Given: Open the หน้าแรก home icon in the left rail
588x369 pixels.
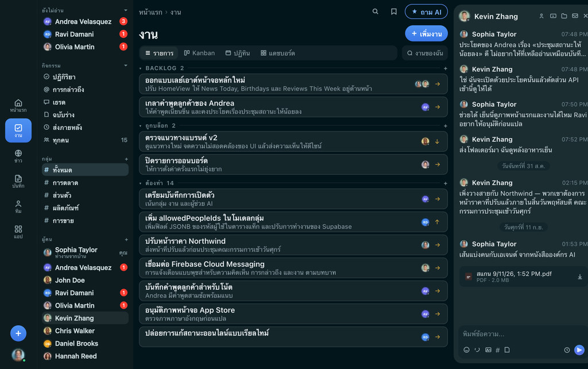Looking at the screenshot, I should [18, 106].
